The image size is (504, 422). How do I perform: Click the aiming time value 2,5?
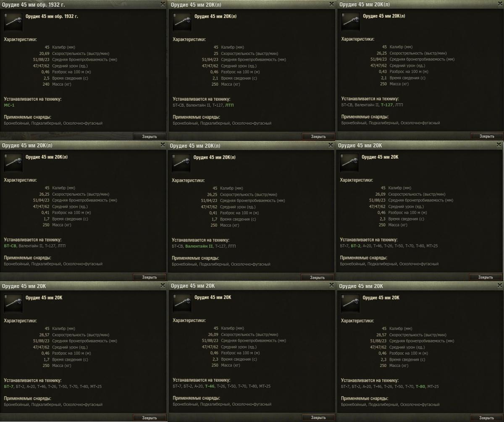47,78
